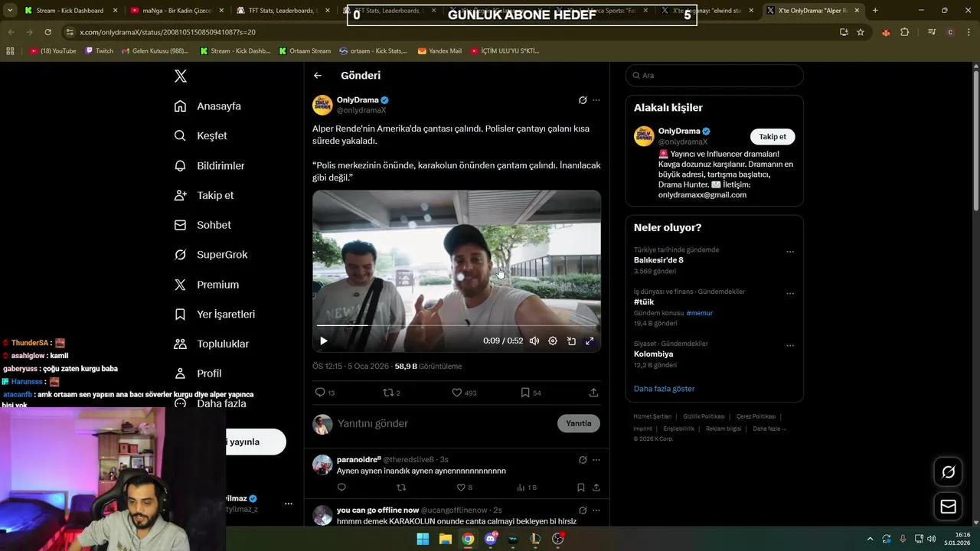This screenshot has height=551, width=980.
Task: Open video settings gear
Action: pyautogui.click(x=553, y=341)
